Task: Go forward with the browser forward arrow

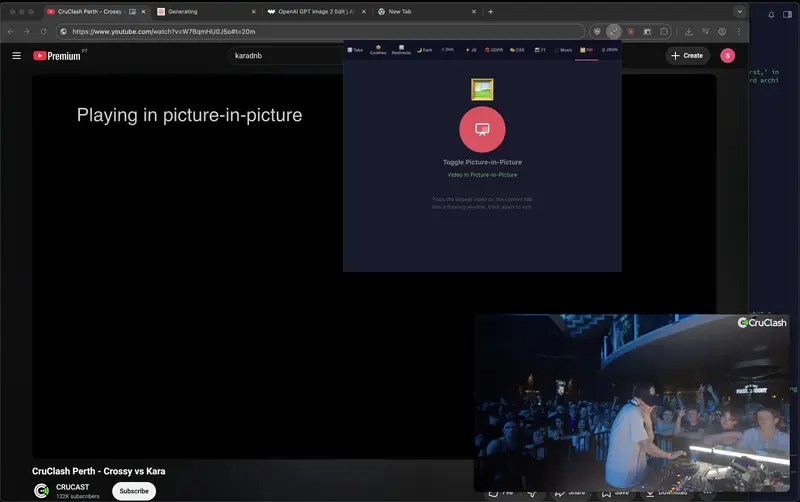Action: 27,32
